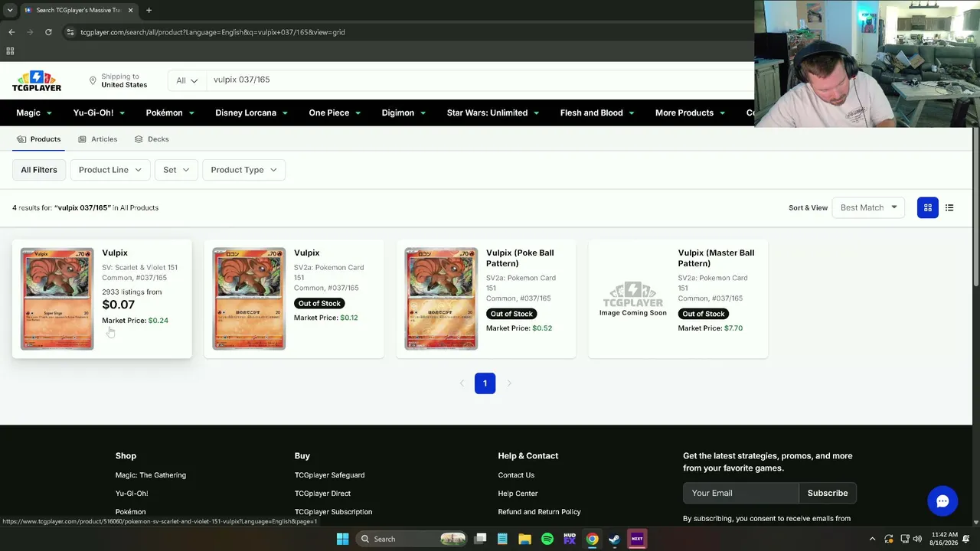
Task: Click Windows taskbar Search box
Action: 413,539
